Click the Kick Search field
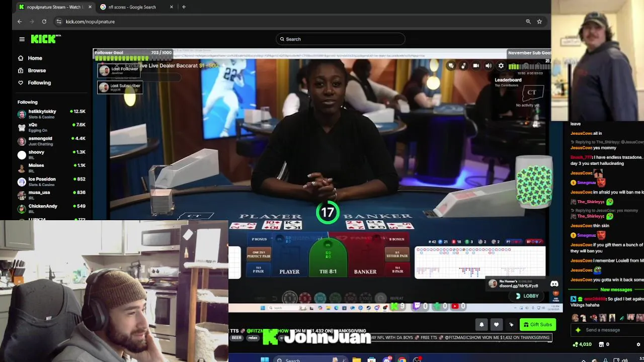This screenshot has height=362, width=644. 340,39
